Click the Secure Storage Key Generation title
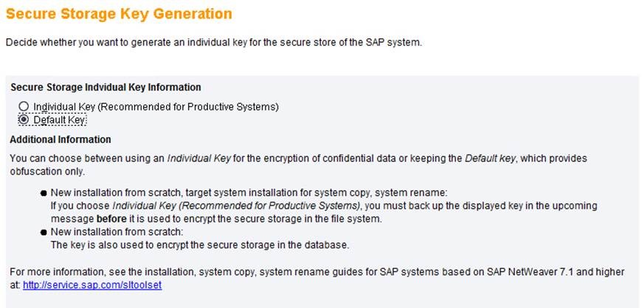 click(119, 14)
